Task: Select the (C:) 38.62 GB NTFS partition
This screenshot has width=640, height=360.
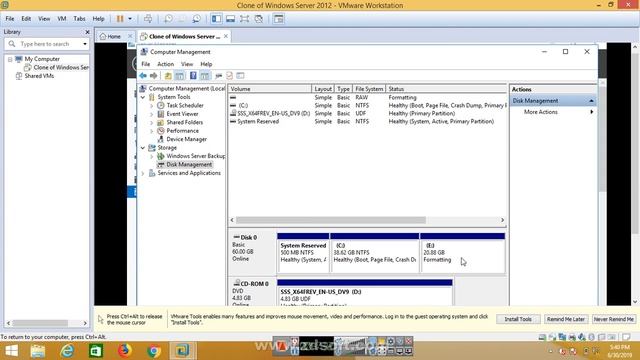Action: 375,253
